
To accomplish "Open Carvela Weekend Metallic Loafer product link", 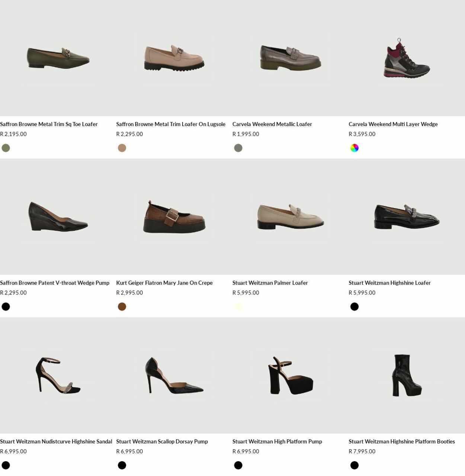I will pos(272,124).
